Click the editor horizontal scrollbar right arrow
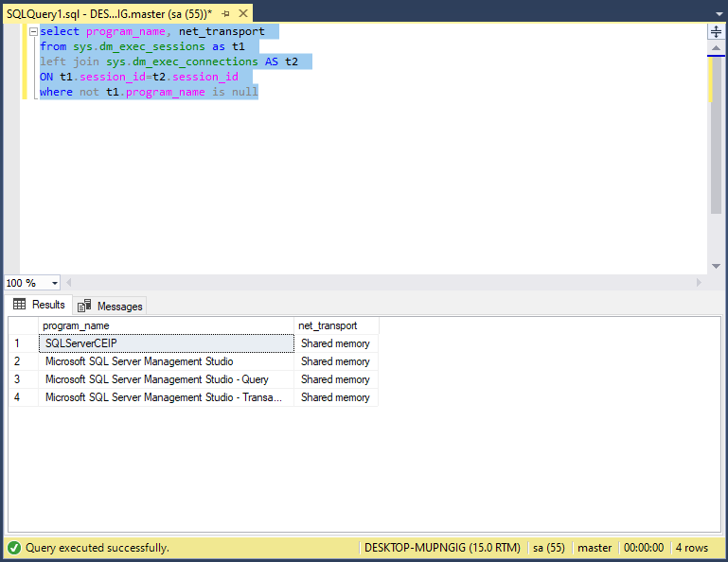 coord(700,283)
